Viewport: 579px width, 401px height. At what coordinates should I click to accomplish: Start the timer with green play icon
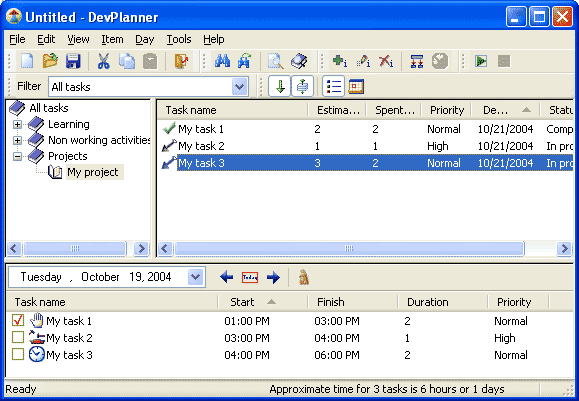pyautogui.click(x=481, y=61)
